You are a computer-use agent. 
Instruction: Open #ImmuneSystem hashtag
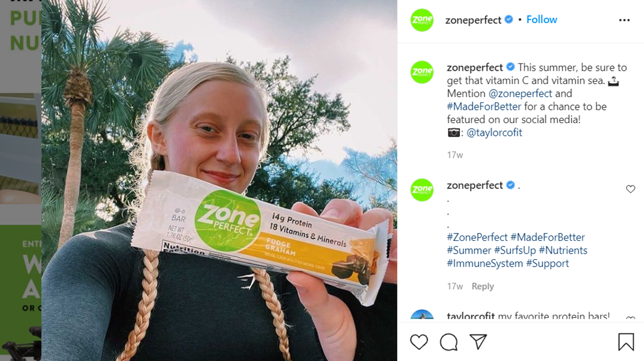[485, 263]
